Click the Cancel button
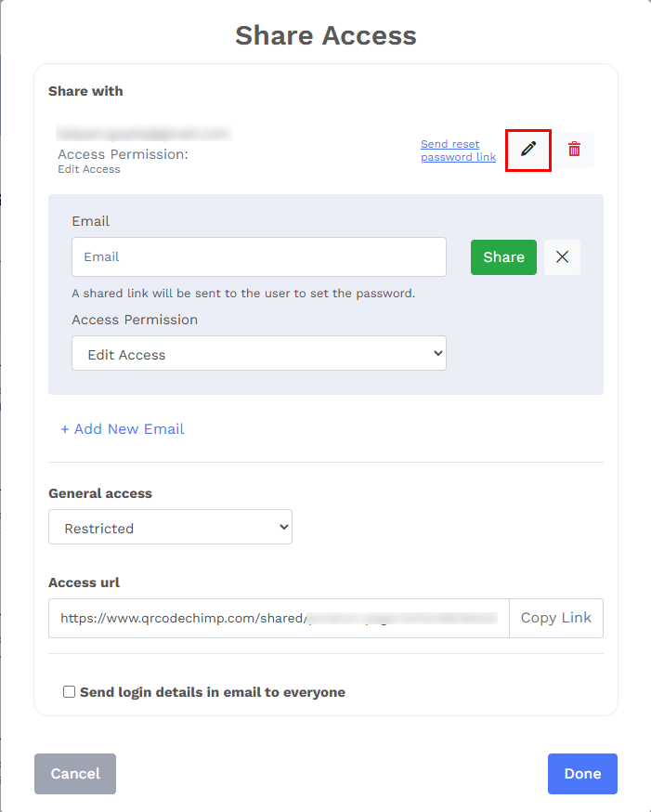This screenshot has height=812, width=651. tap(75, 774)
